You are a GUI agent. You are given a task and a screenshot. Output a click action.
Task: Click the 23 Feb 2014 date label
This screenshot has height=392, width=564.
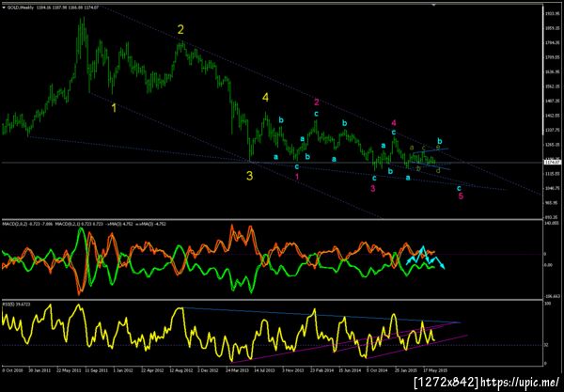[x=321, y=370]
